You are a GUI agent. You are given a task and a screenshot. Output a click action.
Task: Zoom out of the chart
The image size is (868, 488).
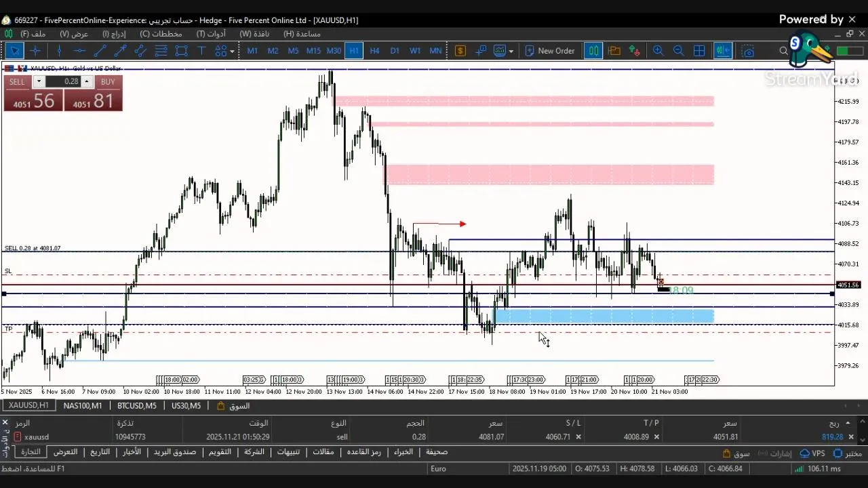(678, 51)
